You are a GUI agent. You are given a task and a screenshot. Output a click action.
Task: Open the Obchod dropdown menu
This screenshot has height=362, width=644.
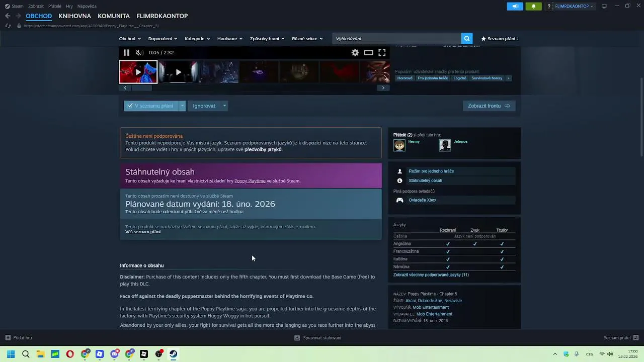(x=129, y=39)
